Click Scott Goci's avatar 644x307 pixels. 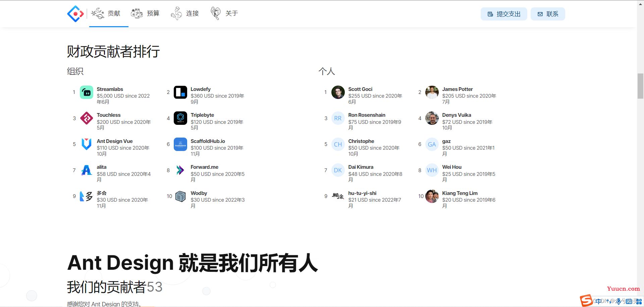(x=338, y=92)
